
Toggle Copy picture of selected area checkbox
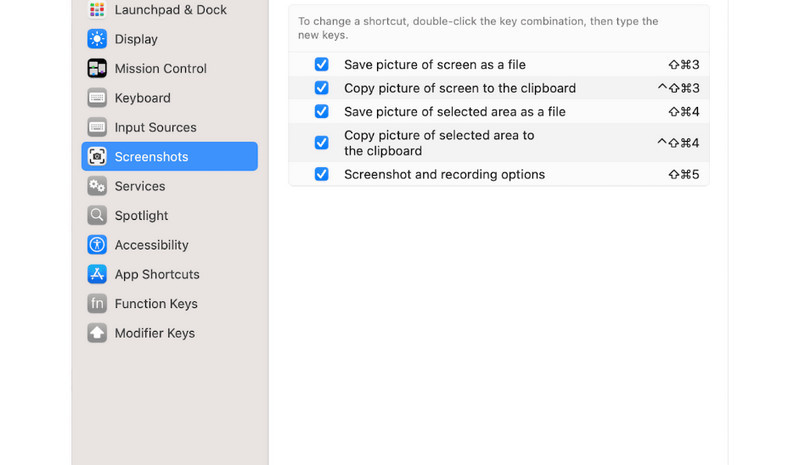click(x=321, y=142)
